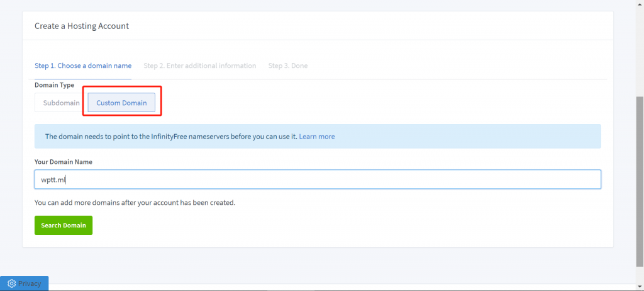644x291 pixels.
Task: Go to Step 2. Enter additional information
Action: click(199, 66)
